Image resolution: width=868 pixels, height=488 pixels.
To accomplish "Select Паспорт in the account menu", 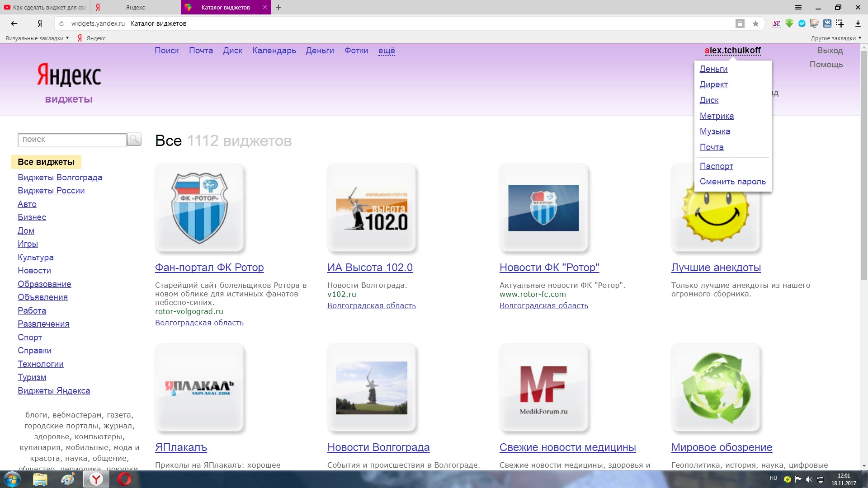I will coord(716,166).
